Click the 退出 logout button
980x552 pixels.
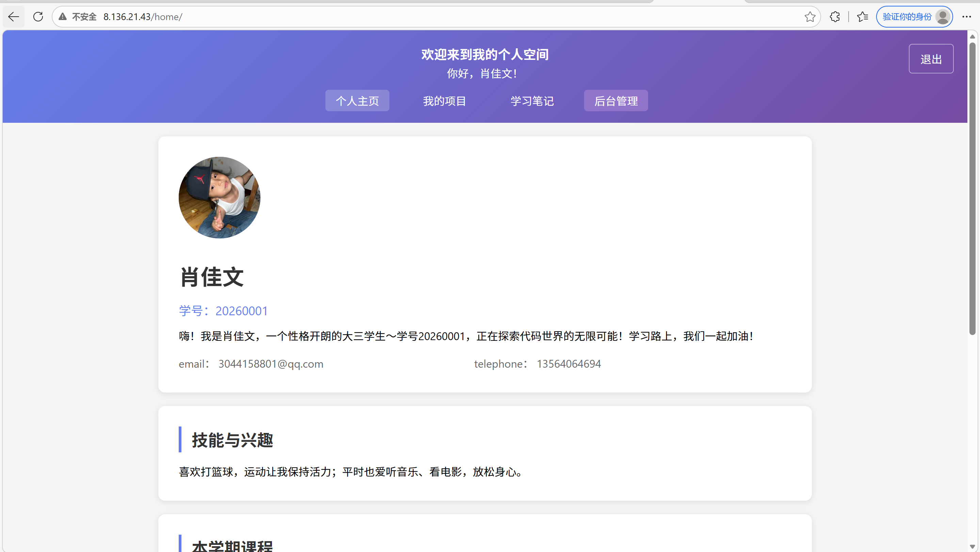(931, 59)
